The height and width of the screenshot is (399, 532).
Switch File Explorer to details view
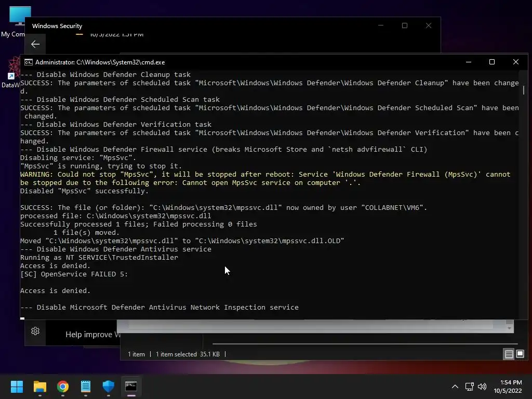click(509, 354)
